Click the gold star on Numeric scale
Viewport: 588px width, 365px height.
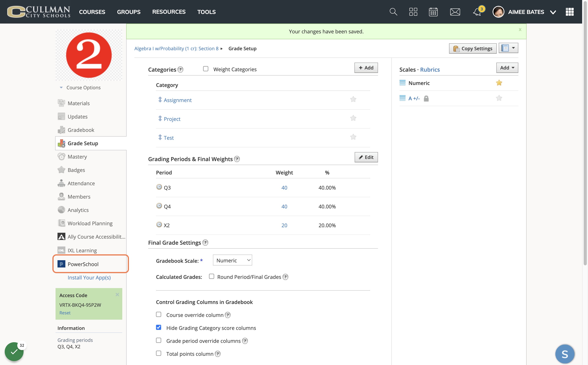(x=499, y=83)
